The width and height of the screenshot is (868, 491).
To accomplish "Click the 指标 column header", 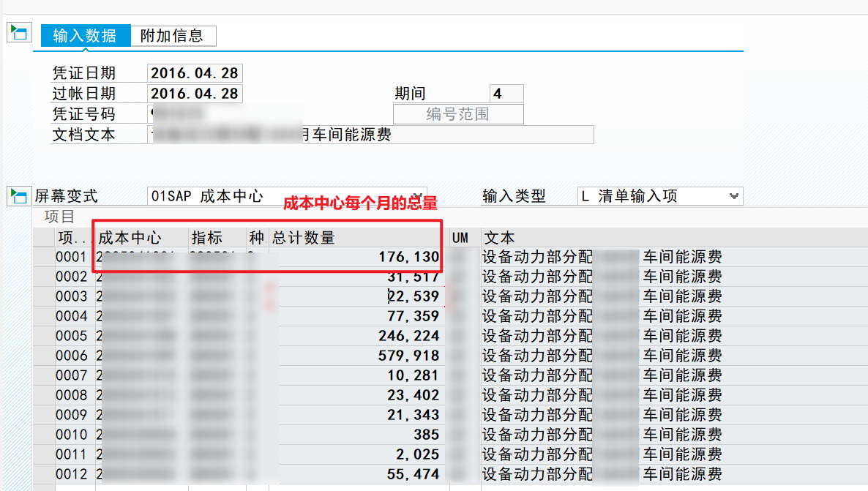I will click(x=217, y=238).
